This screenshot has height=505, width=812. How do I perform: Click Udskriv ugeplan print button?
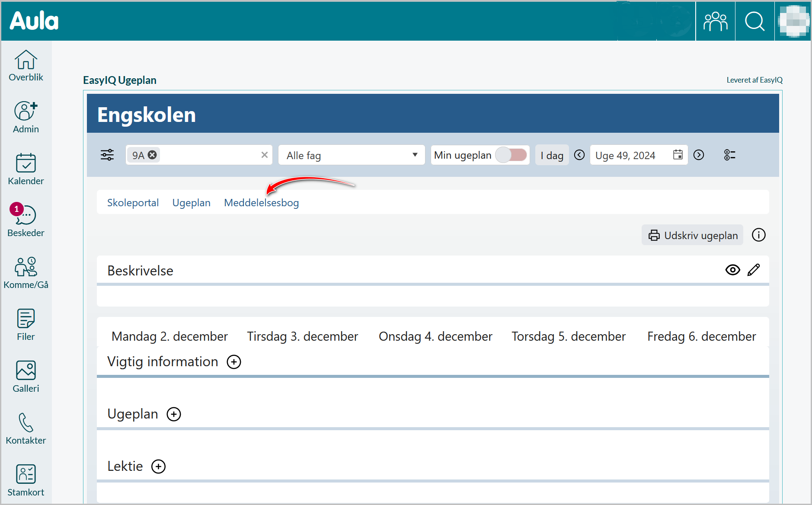[x=692, y=235]
